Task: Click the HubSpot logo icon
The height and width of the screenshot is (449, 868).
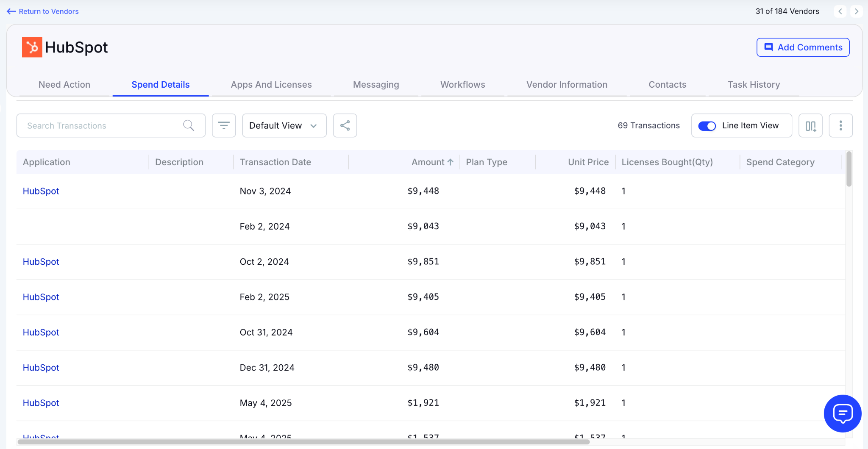Action: point(32,47)
